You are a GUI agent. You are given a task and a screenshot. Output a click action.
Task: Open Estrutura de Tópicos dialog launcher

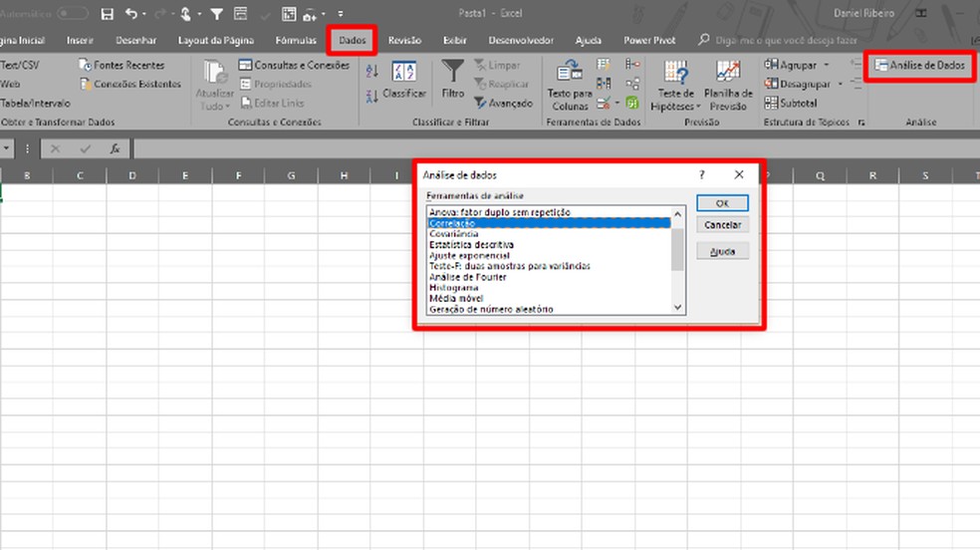pos(861,123)
